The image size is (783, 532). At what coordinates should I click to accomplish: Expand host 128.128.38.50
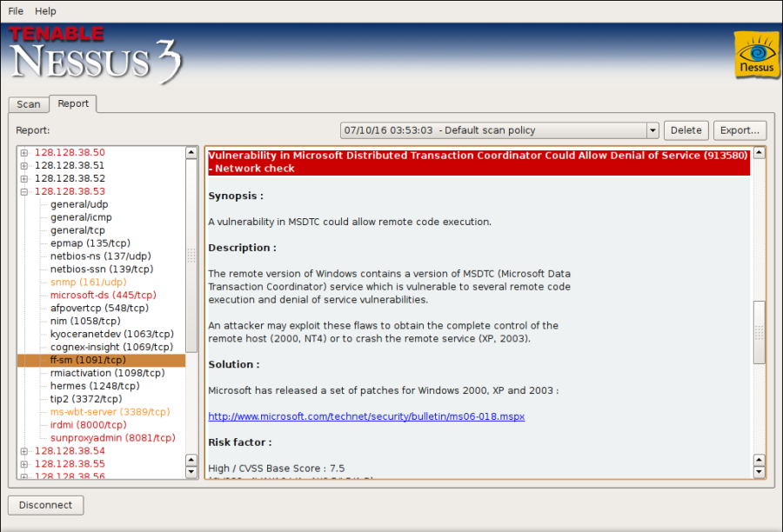tap(24, 153)
